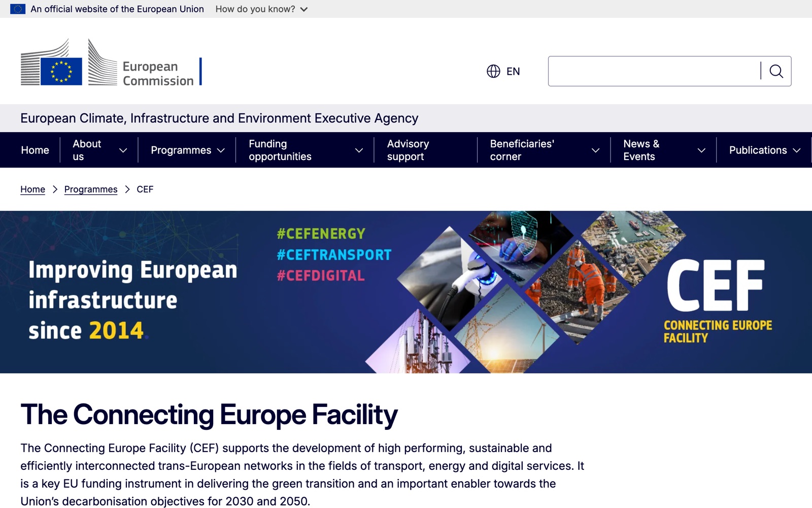Click the agency name heading text
The image size is (812, 508).
[x=219, y=118]
